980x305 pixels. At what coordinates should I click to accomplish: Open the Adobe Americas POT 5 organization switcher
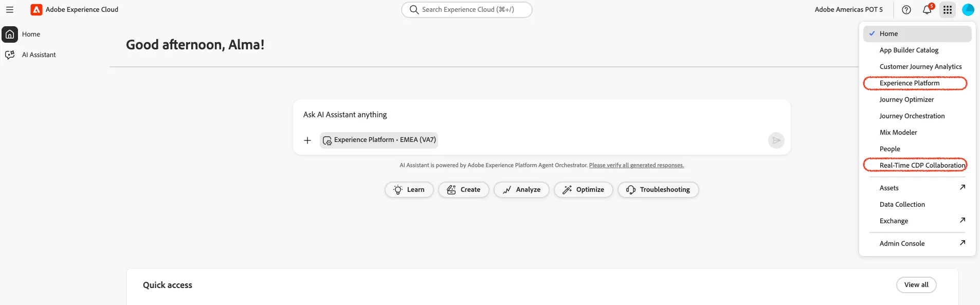[849, 10]
